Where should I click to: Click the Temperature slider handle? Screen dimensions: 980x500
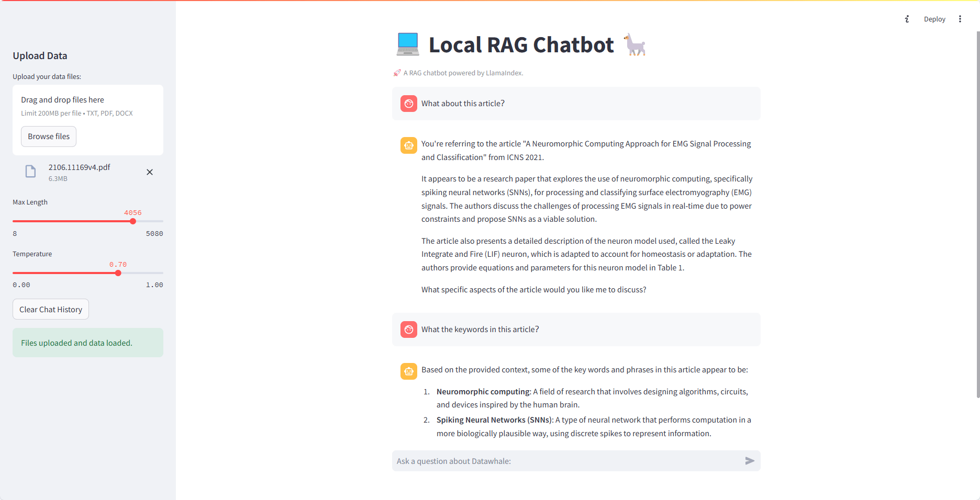118,273
